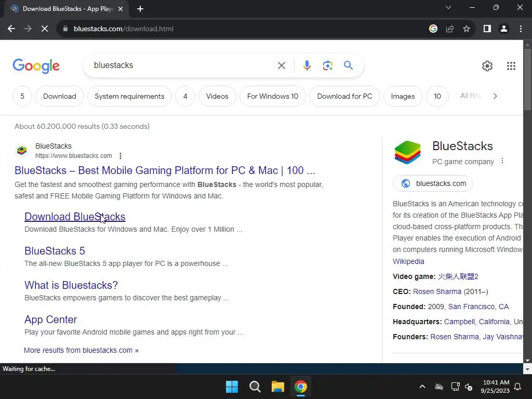This screenshot has height=399, width=532.
Task: Open BlueStacks Best Mobile Gaming Platform link
Action: pos(165,170)
